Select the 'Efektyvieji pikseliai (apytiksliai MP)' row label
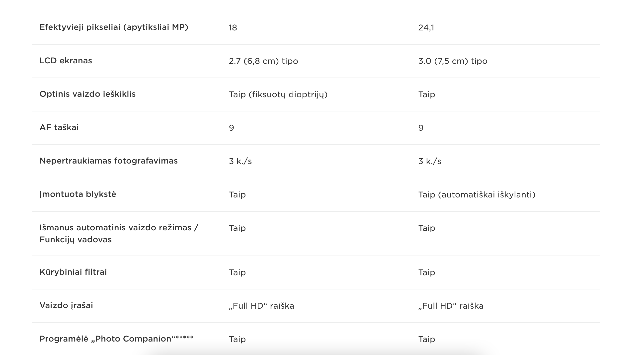This screenshot has width=644, height=355. tap(114, 27)
